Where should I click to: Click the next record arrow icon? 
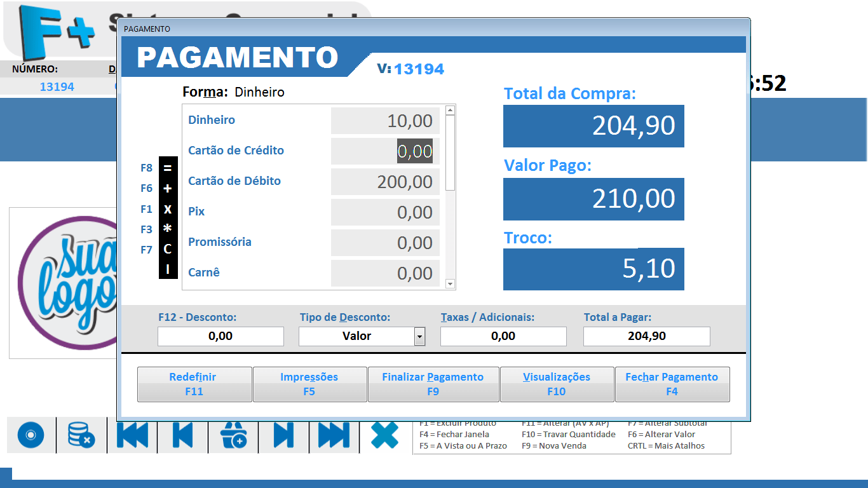[283, 435]
